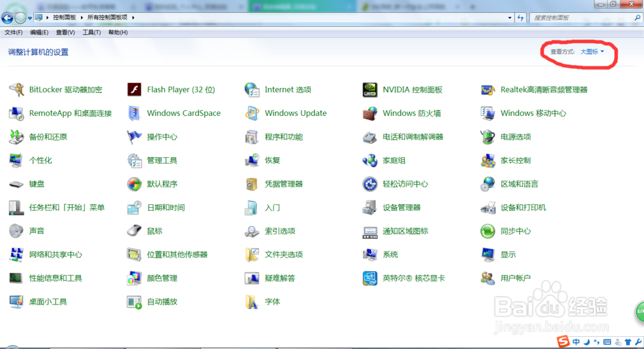Toggle the moon half-width mode in IME bar
Image resolution: width=644 pixels, height=349 pixels.
(x=587, y=342)
